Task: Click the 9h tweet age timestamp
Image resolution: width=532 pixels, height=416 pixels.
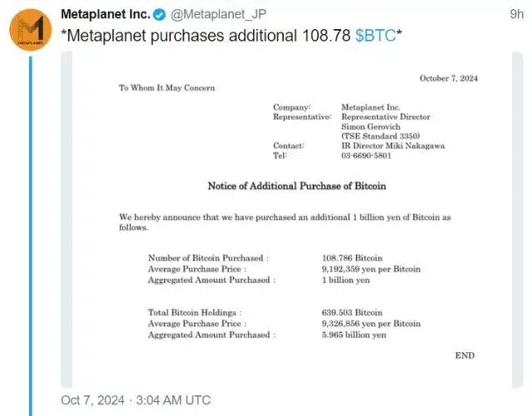Action: (x=517, y=14)
